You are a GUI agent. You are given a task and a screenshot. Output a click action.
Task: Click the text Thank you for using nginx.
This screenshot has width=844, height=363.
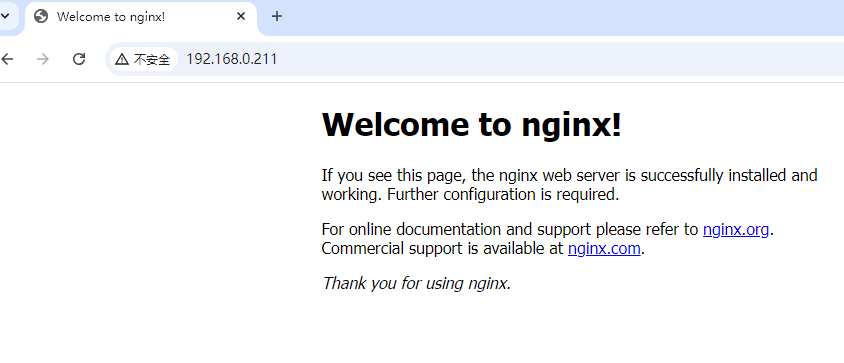[416, 283]
